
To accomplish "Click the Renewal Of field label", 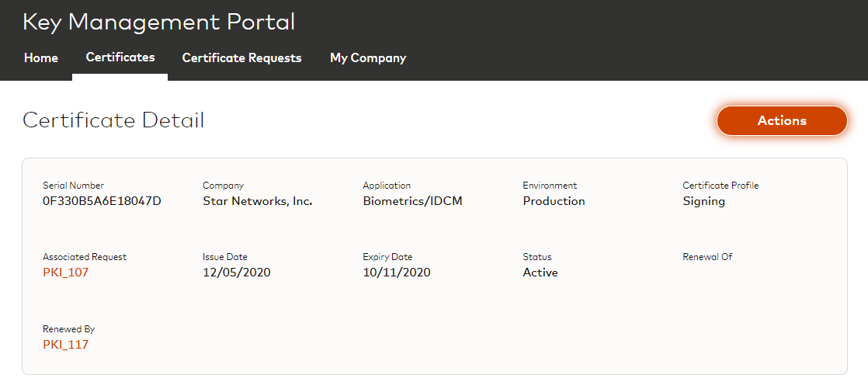I will coord(707,257).
